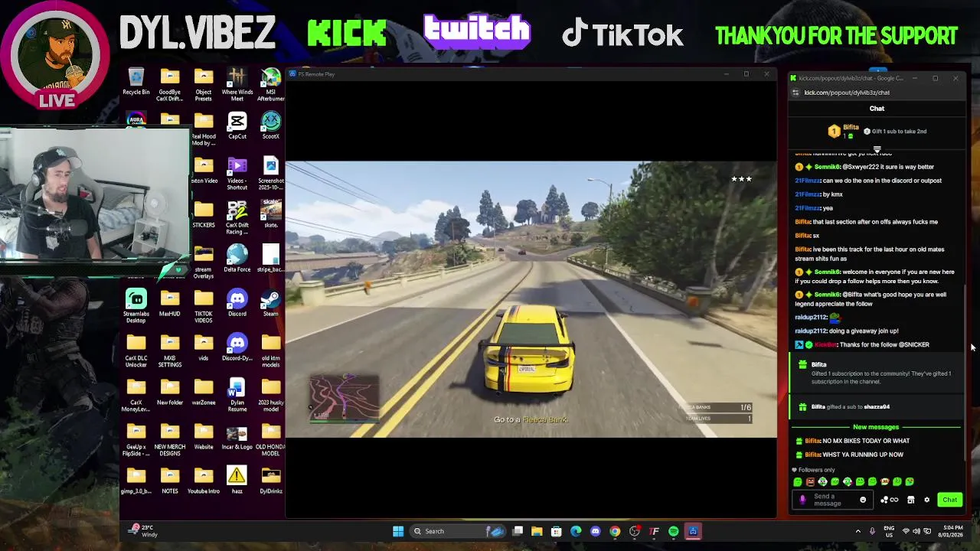Open the ScootX desktop icon
The image size is (980, 551).
point(271,126)
